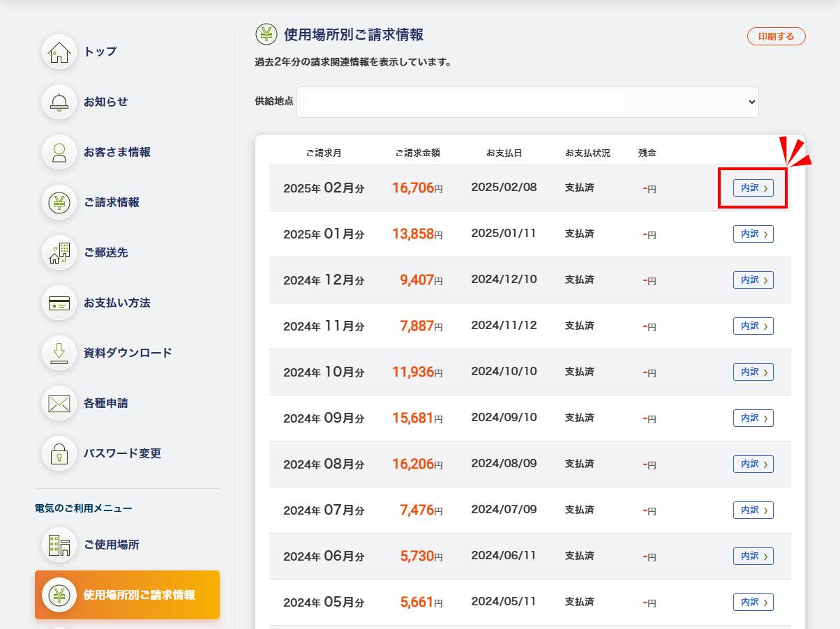Click the amount 16,706円
This screenshot has height=629, width=840.
(417, 188)
